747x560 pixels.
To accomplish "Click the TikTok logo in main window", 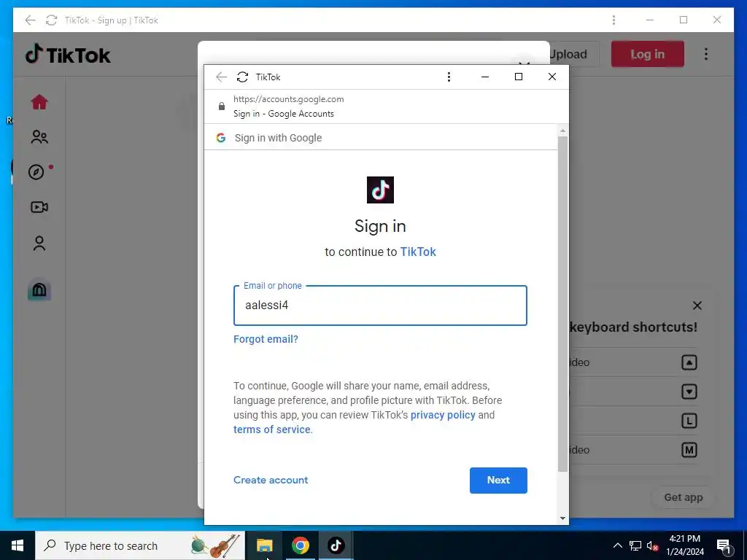I will 68,55.
